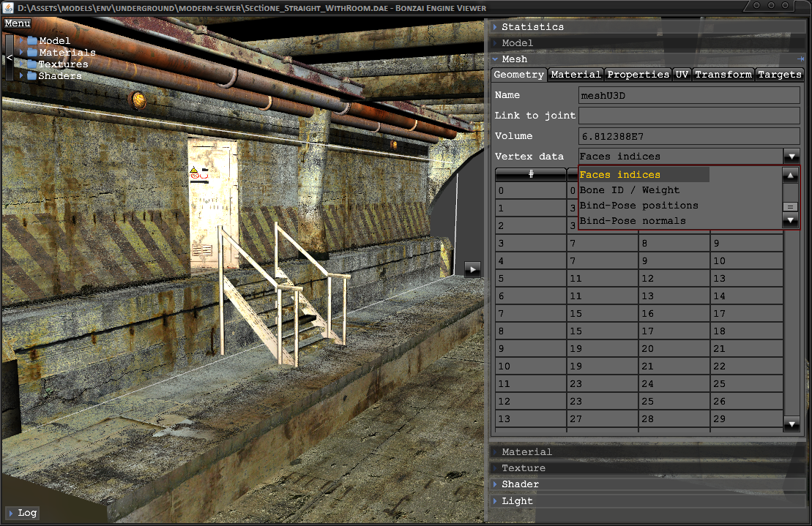Image resolution: width=812 pixels, height=526 pixels.
Task: Click the Materials folder icon in tree
Action: click(x=32, y=53)
